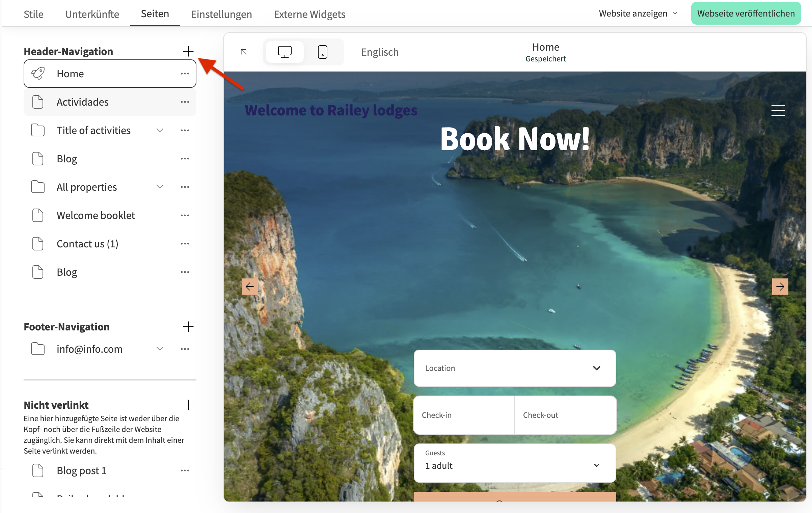The width and height of the screenshot is (812, 513).
Task: Go to previous slide with left arrow
Action: (250, 287)
